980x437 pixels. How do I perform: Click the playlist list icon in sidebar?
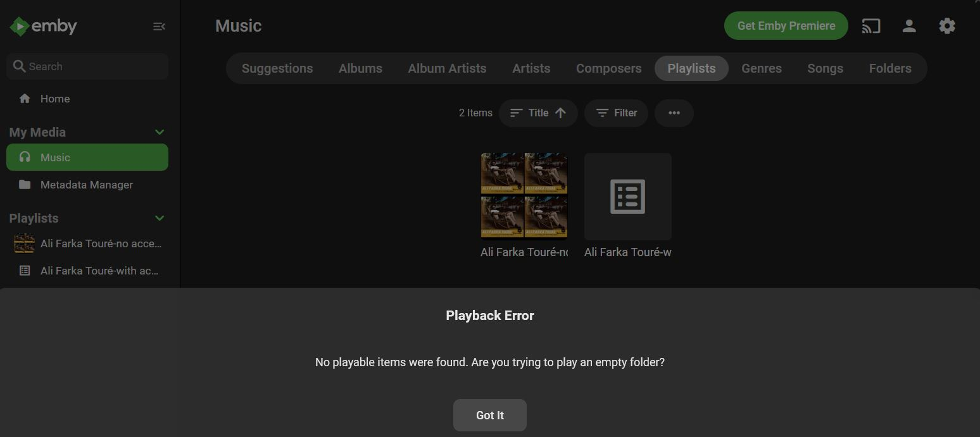pos(25,271)
